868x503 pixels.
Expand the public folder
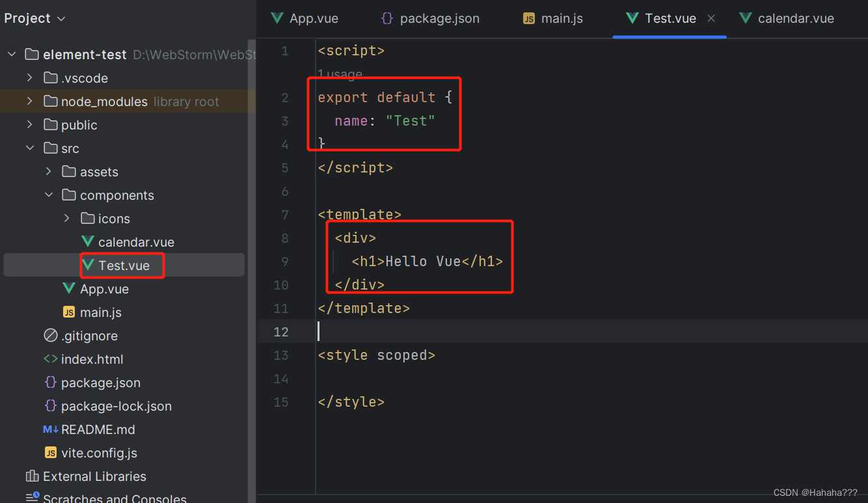30,125
